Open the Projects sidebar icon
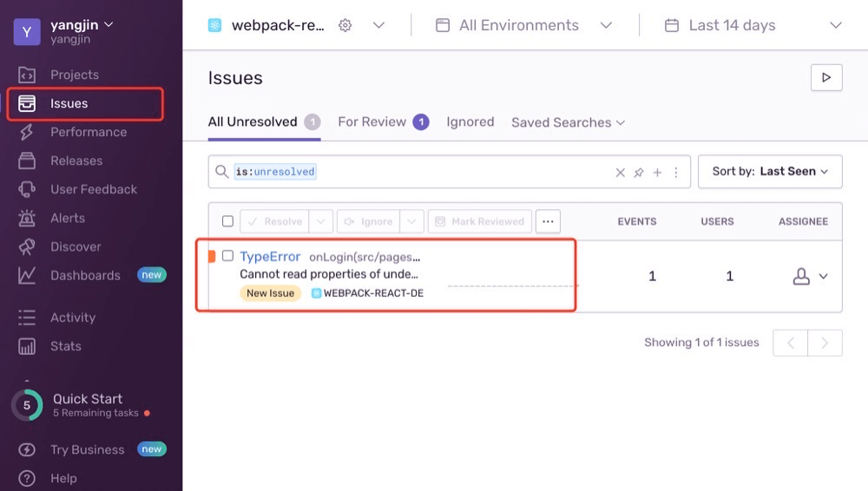Viewport: 868px width, 491px height. click(x=27, y=75)
